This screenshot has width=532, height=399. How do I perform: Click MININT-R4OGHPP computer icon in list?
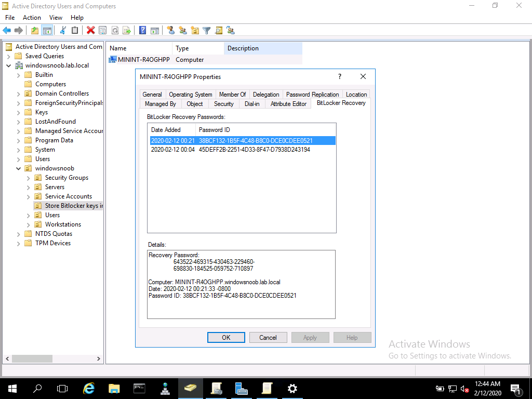tap(112, 59)
